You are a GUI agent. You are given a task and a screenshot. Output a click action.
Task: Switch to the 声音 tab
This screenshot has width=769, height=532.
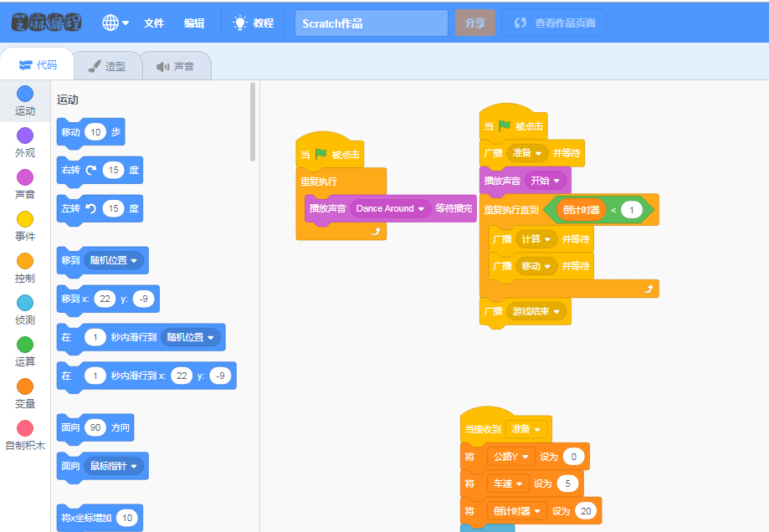click(x=175, y=66)
